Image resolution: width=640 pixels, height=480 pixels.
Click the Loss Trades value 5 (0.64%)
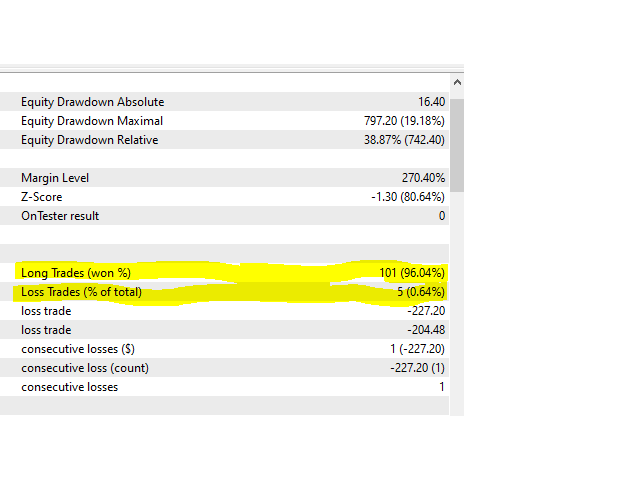[419, 292]
